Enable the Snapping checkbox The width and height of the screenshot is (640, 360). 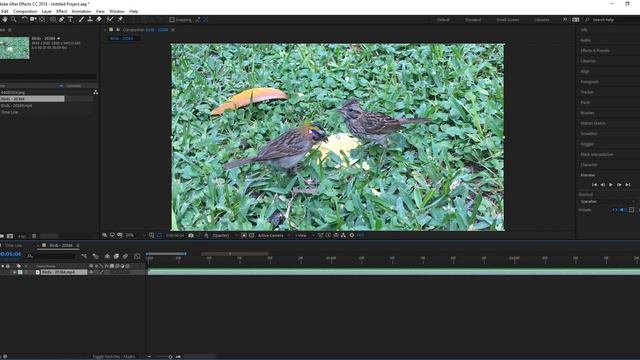click(x=172, y=20)
